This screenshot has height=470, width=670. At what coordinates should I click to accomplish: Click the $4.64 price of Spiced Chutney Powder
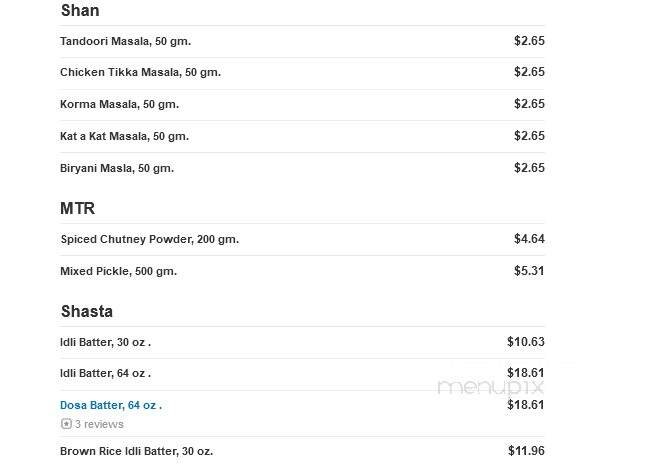(x=529, y=239)
